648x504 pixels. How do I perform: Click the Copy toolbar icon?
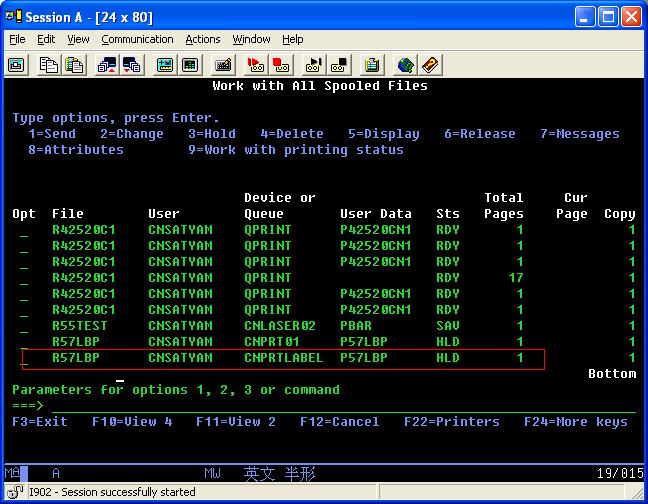pyautogui.click(x=49, y=65)
